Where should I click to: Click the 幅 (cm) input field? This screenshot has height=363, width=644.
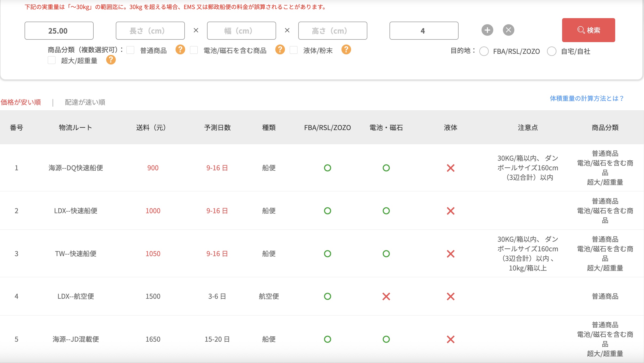[x=241, y=31]
